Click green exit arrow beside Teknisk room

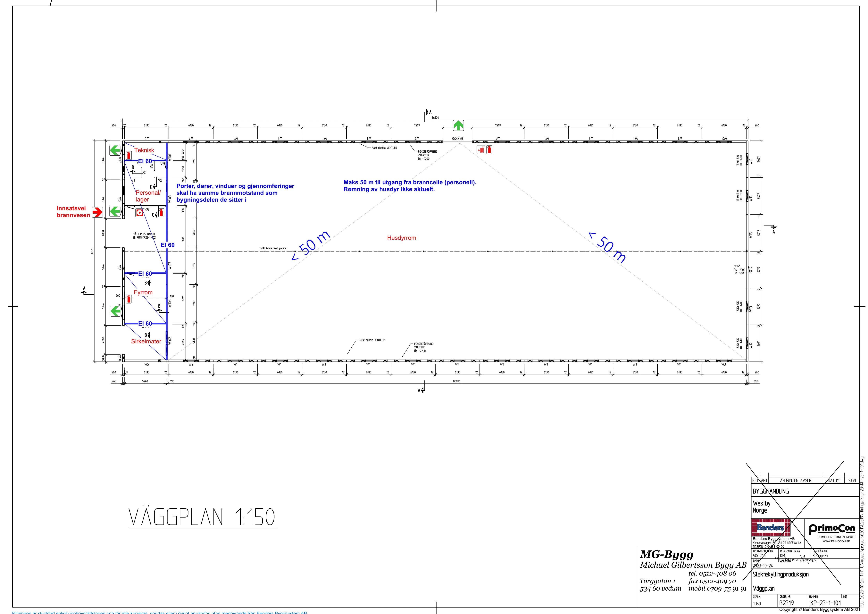(x=115, y=150)
